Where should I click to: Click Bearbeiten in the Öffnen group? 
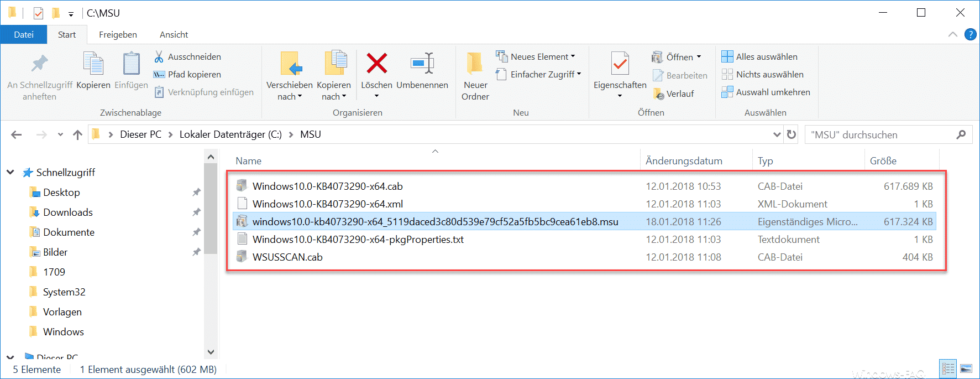680,75
